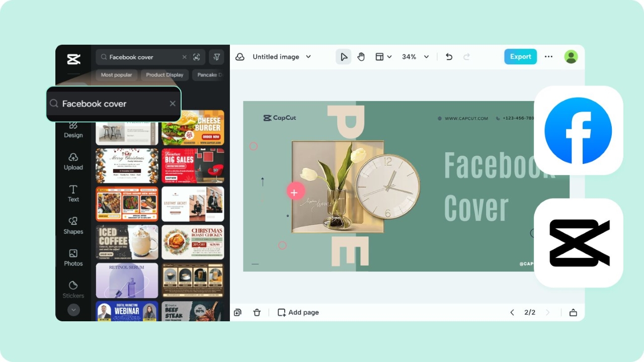Open the Upload panel
The width and height of the screenshot is (644, 362).
(x=73, y=162)
